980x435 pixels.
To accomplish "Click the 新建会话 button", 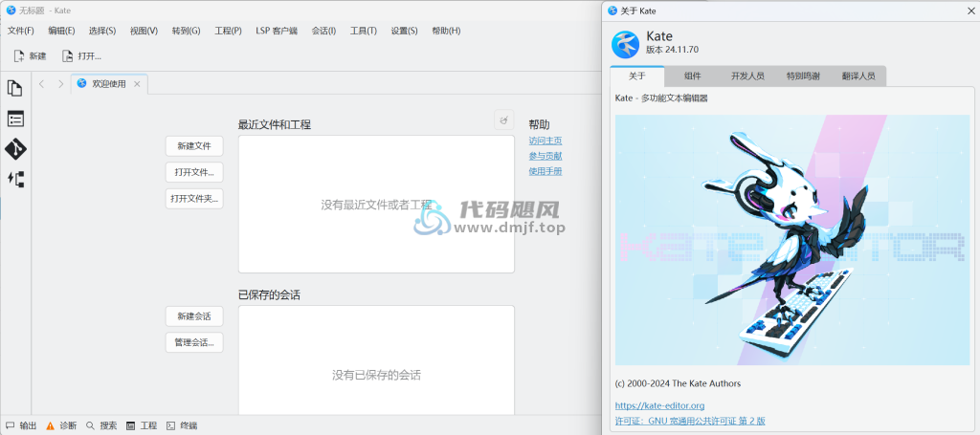I will pos(193,316).
